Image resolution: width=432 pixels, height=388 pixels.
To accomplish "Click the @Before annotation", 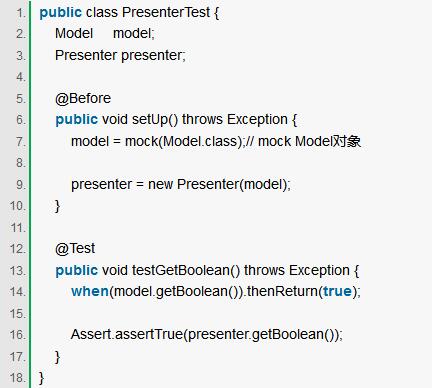I will (x=83, y=98).
